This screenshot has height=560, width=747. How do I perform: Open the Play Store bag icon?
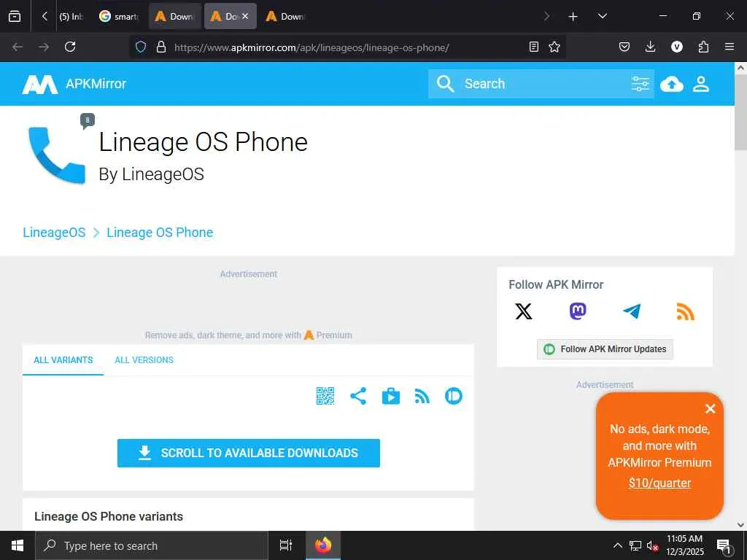tap(391, 396)
